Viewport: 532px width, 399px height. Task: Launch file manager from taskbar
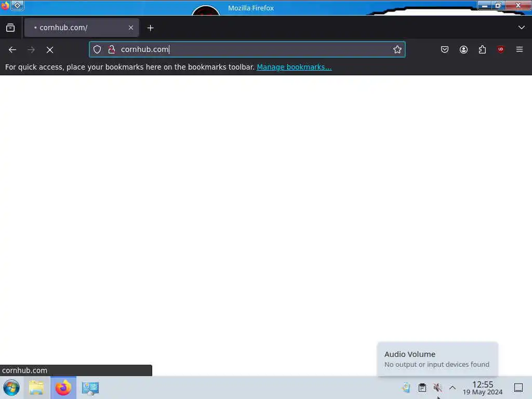click(36, 388)
